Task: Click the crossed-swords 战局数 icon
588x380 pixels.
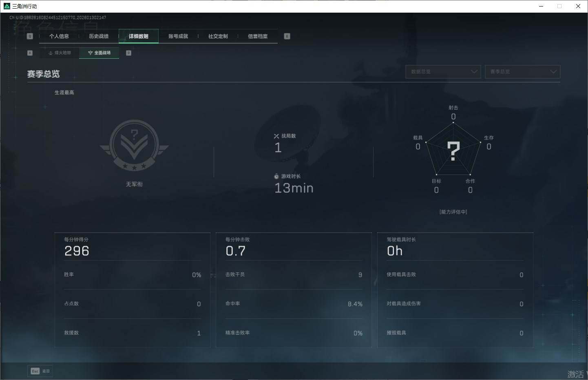Action: point(276,136)
